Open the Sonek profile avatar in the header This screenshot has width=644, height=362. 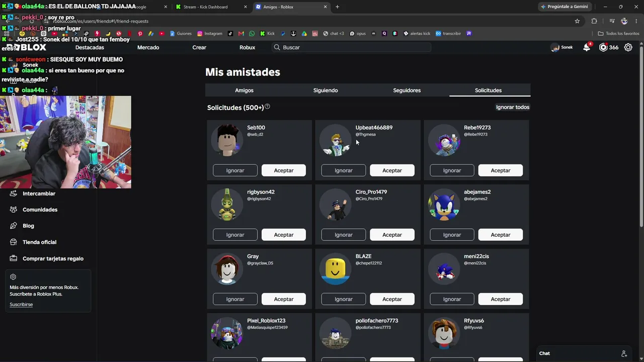(555, 47)
